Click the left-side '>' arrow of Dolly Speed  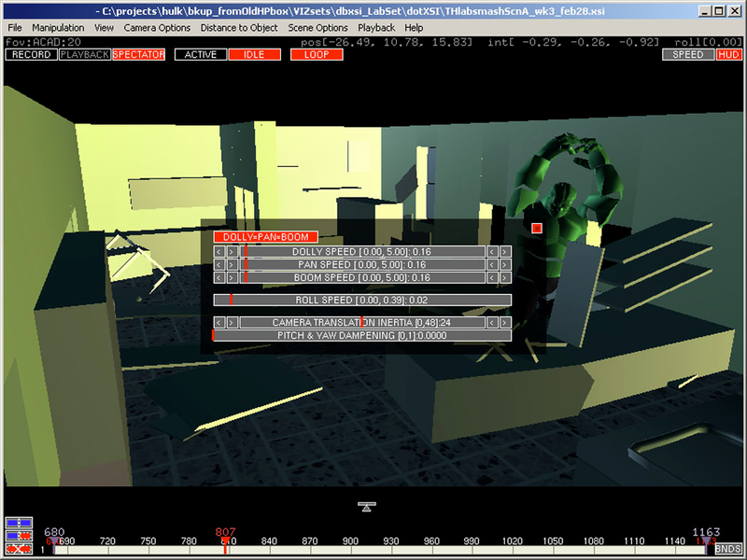(232, 251)
